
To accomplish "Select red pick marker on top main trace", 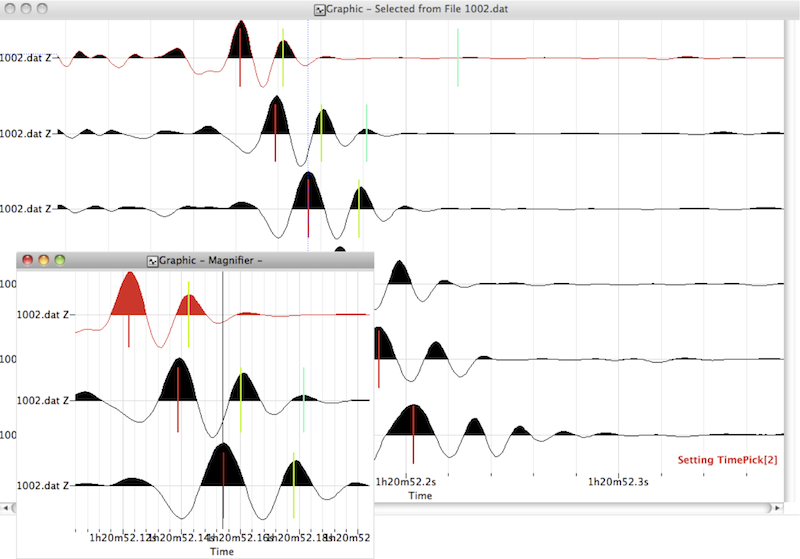I will pos(240,70).
